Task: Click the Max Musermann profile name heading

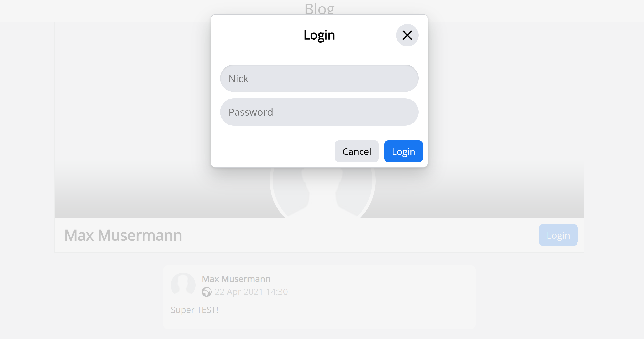Action: coord(123,236)
